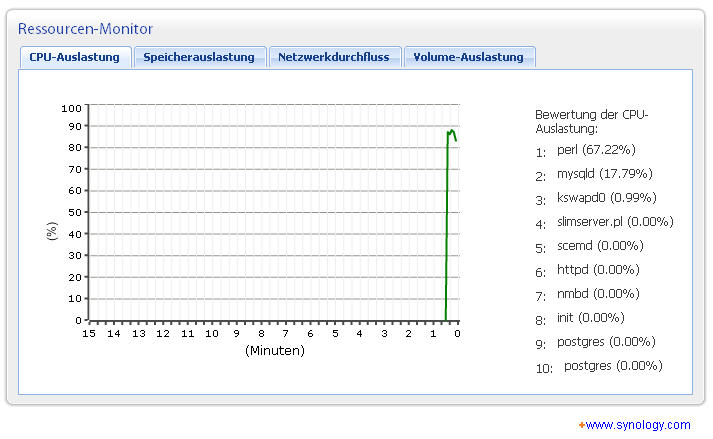Select the slimserver.pl (0.00%) entry

click(x=615, y=222)
